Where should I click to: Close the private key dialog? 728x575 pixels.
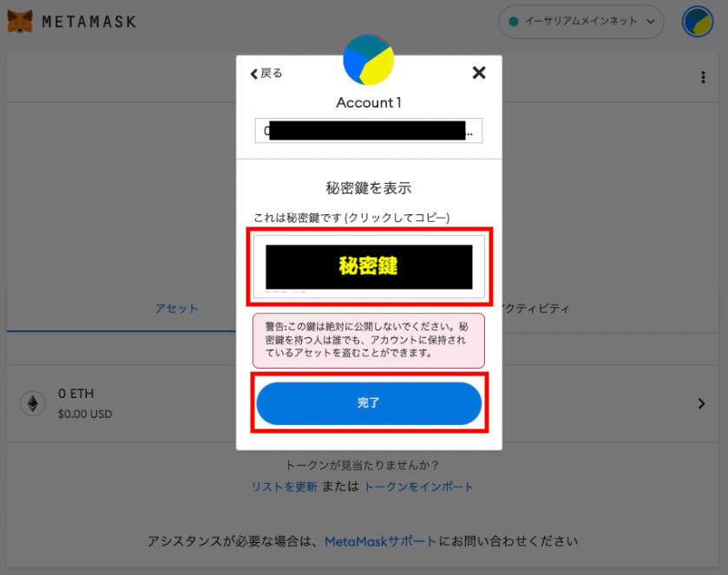pyautogui.click(x=479, y=73)
